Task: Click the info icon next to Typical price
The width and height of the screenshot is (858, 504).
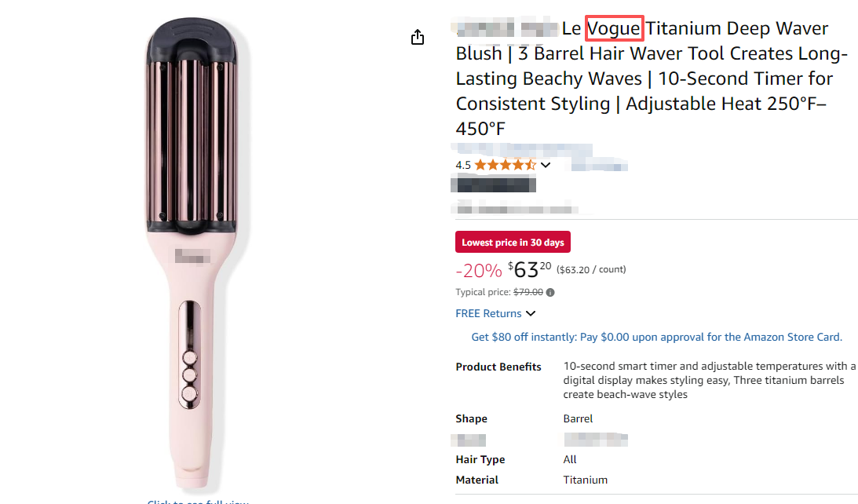Action: point(550,293)
